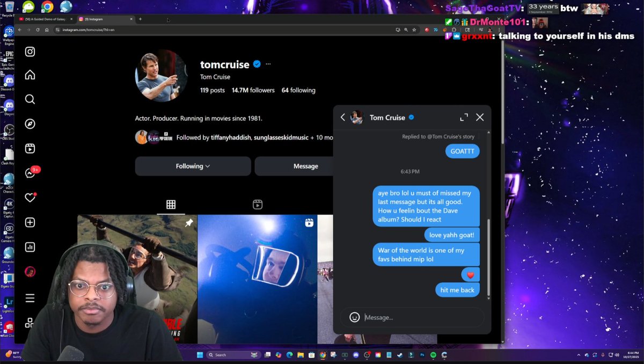Open a new browser tab
The height and width of the screenshot is (364, 644).
[x=140, y=19]
